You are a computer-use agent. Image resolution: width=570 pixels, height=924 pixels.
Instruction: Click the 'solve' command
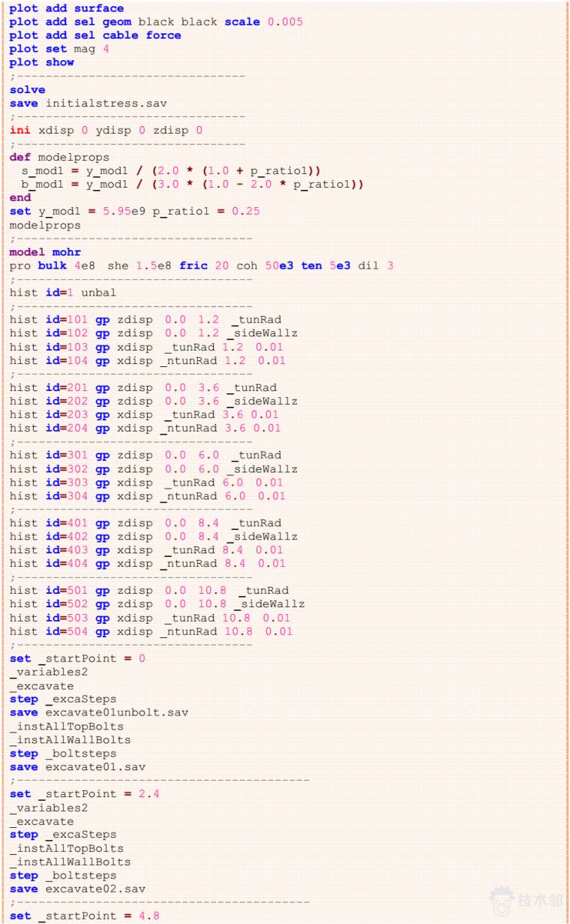point(27,89)
